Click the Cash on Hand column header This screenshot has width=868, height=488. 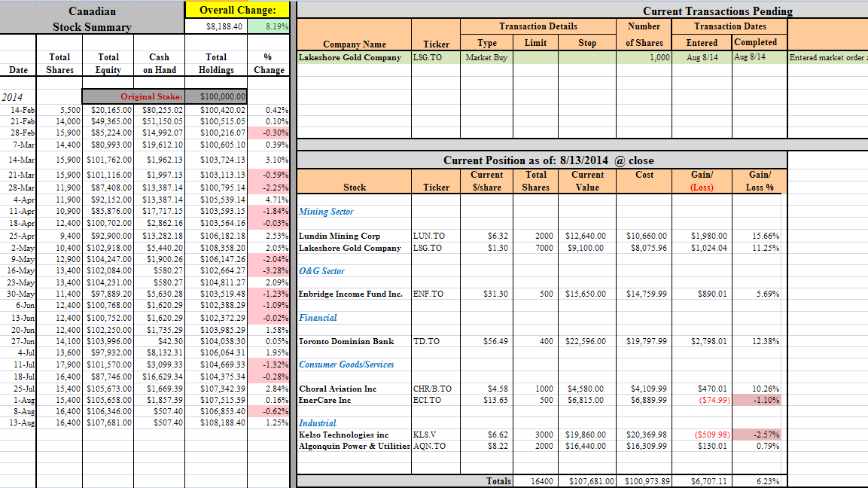(159, 63)
